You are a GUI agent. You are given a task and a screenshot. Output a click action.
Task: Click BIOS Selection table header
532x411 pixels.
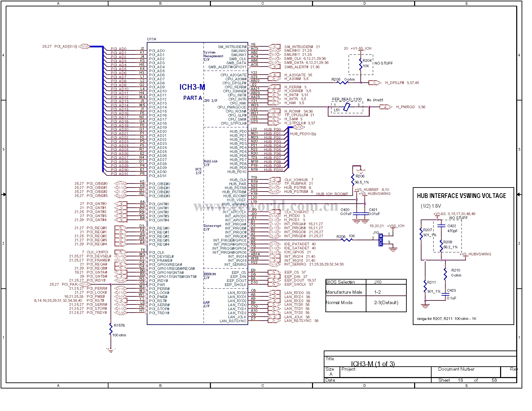[340, 282]
